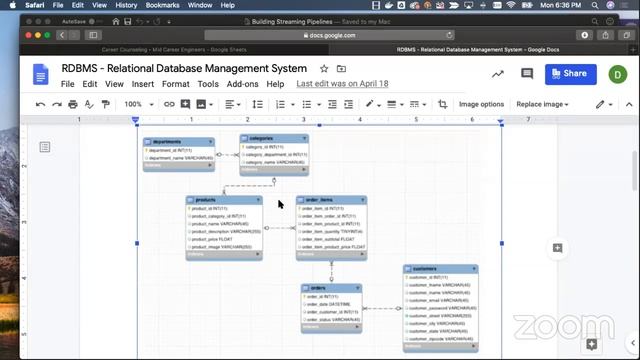This screenshot has height=360, width=640.
Task: Toggle the Safari sidebar button
Action: click(x=93, y=35)
